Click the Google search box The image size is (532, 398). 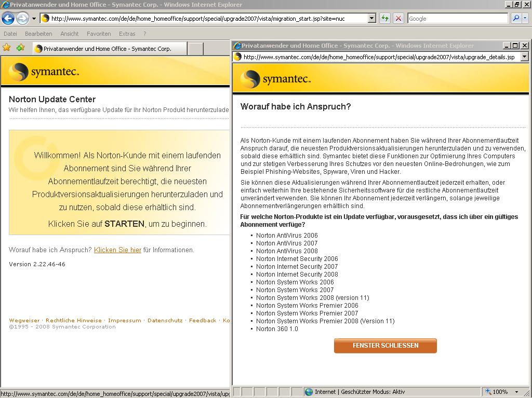click(x=457, y=19)
